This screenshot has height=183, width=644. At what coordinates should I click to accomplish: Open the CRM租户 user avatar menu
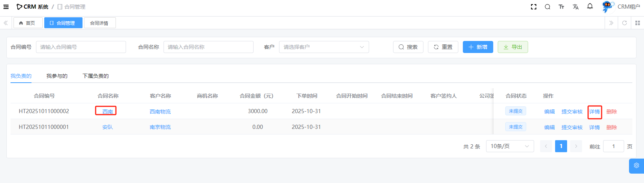click(x=608, y=7)
